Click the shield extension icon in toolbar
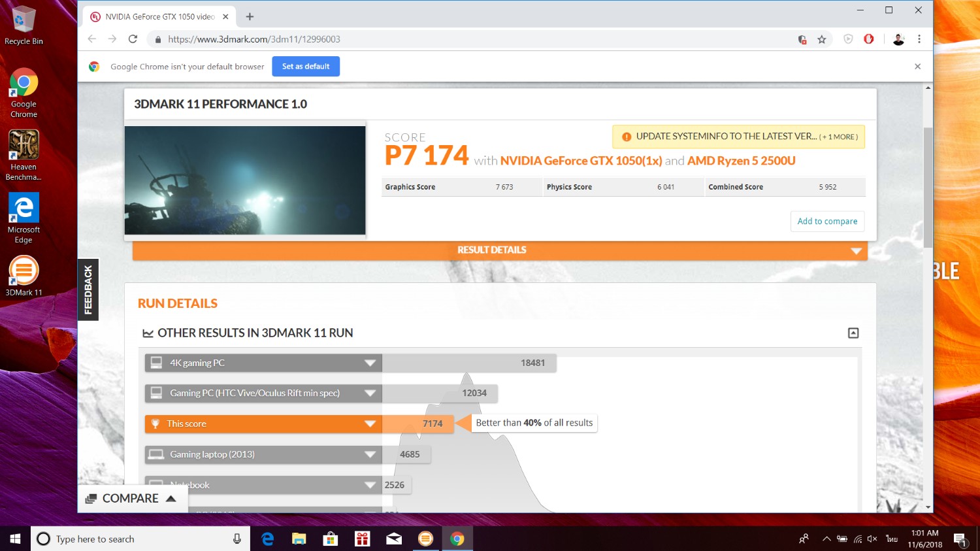 tap(849, 39)
